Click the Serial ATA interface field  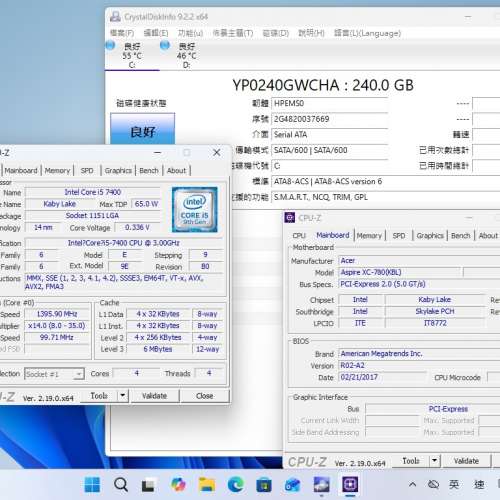329,135
